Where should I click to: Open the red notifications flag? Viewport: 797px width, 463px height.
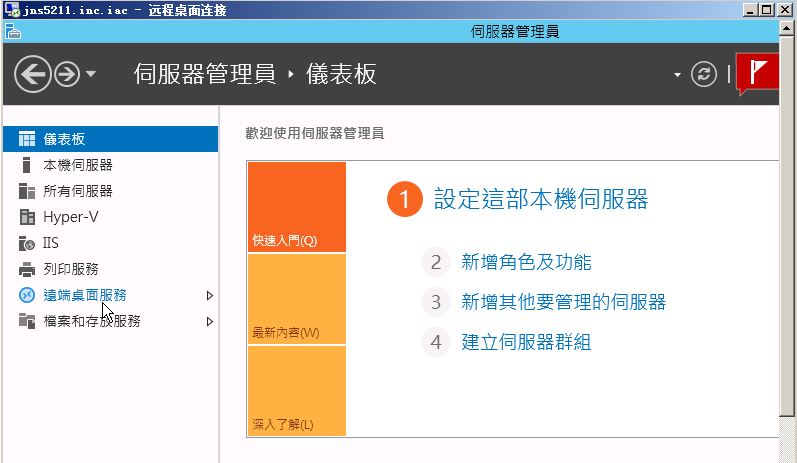tap(757, 73)
